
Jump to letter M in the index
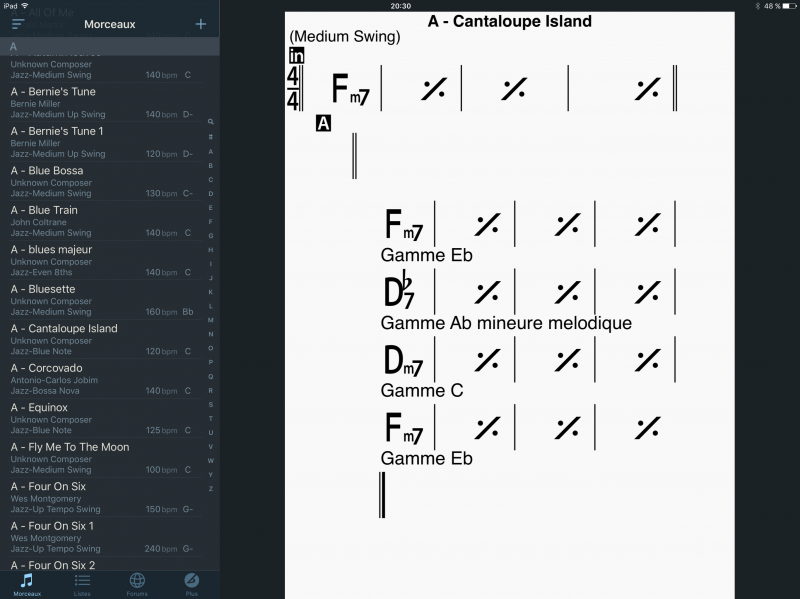tap(211, 320)
